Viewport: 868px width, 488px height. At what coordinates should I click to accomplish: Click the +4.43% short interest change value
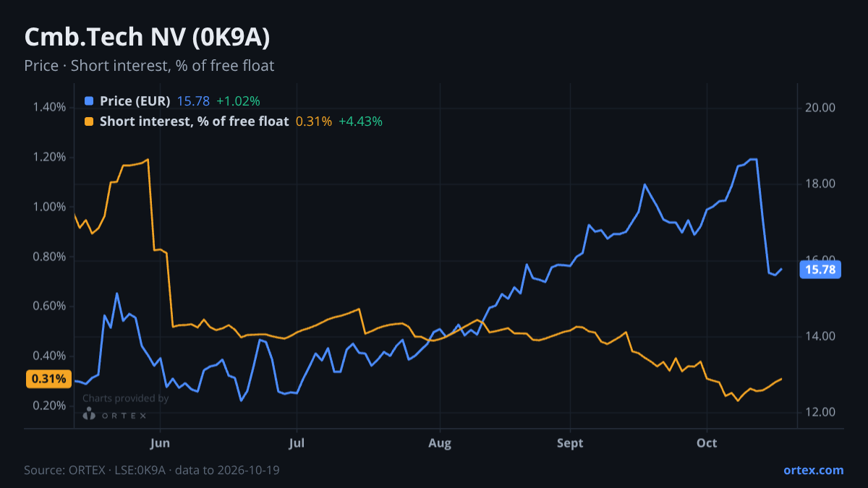(x=360, y=121)
